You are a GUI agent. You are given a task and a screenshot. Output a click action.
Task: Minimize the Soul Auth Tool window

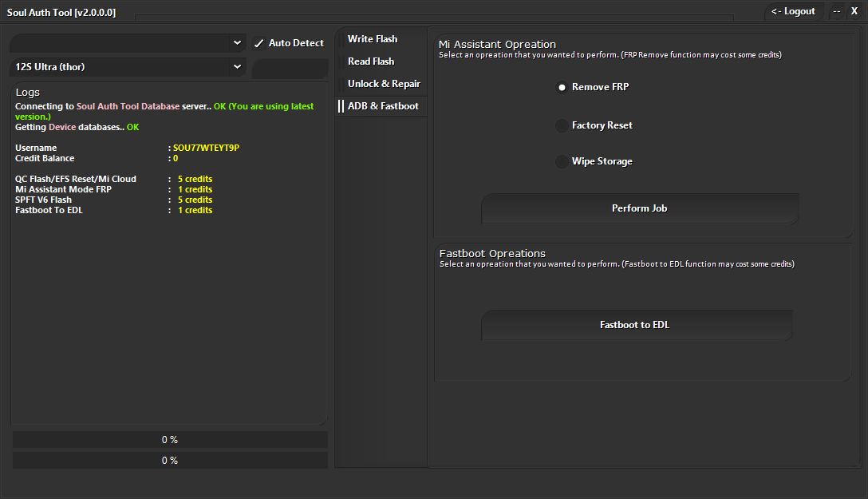pyautogui.click(x=837, y=11)
